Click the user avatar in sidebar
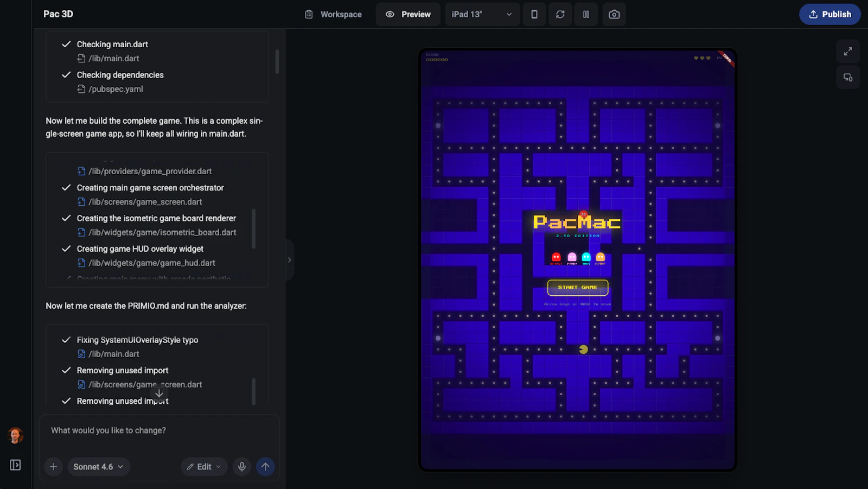This screenshot has height=489, width=868. 15,435
